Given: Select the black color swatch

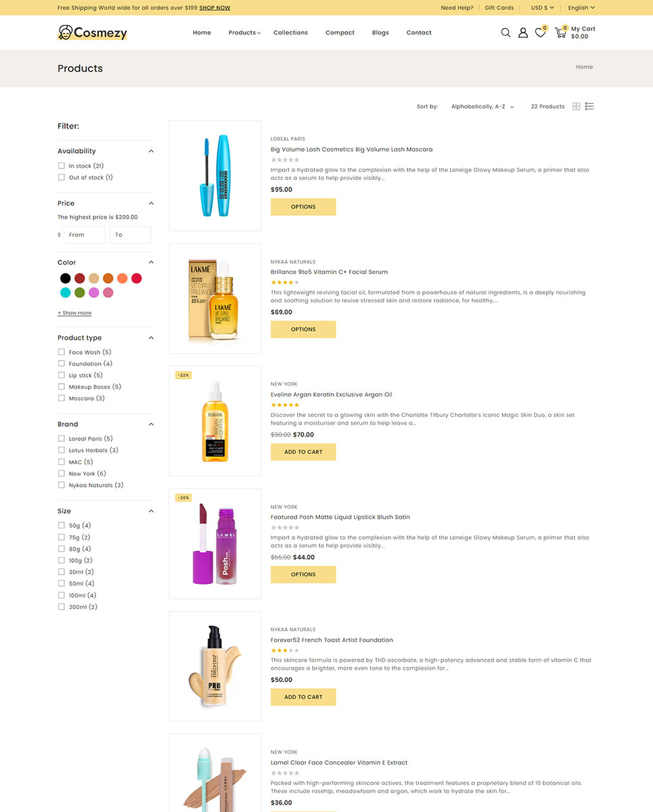Looking at the screenshot, I should [x=65, y=278].
